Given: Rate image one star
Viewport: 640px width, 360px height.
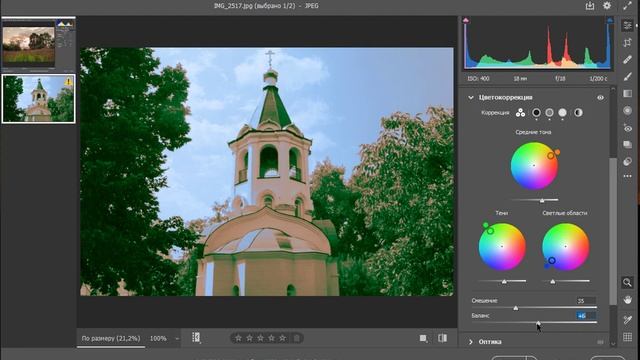Looking at the screenshot, I should pyautogui.click(x=239, y=338).
